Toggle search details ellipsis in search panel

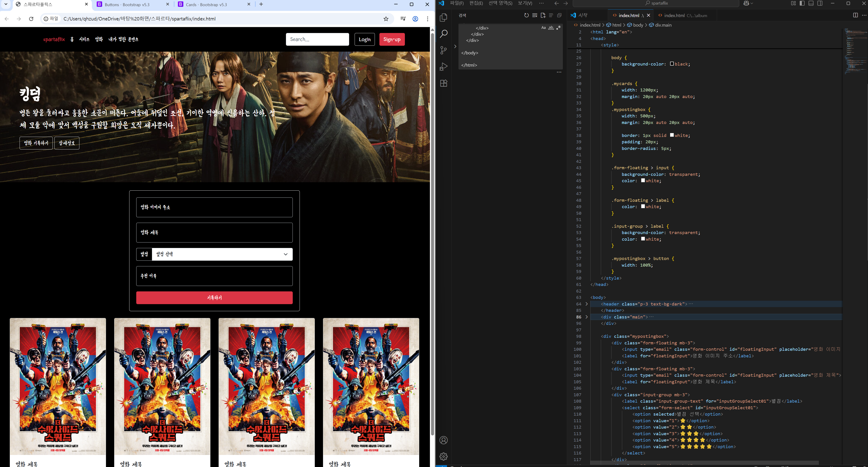pos(559,72)
